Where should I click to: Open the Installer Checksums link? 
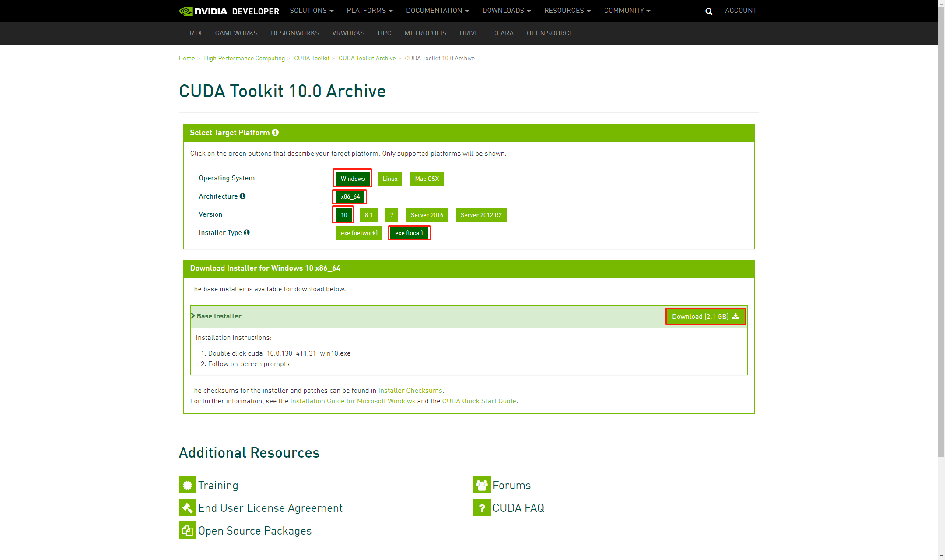[x=410, y=391]
